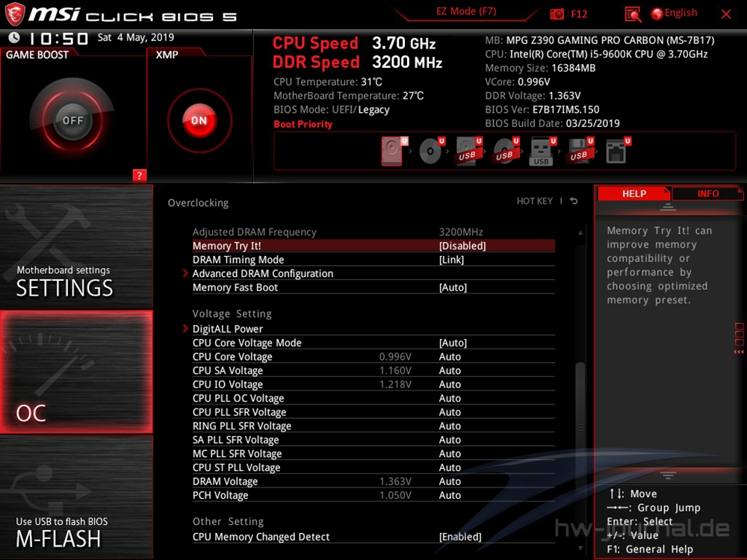Image resolution: width=747 pixels, height=560 pixels.
Task: Expand the side panel triple-arrow handle
Action: click(x=739, y=352)
